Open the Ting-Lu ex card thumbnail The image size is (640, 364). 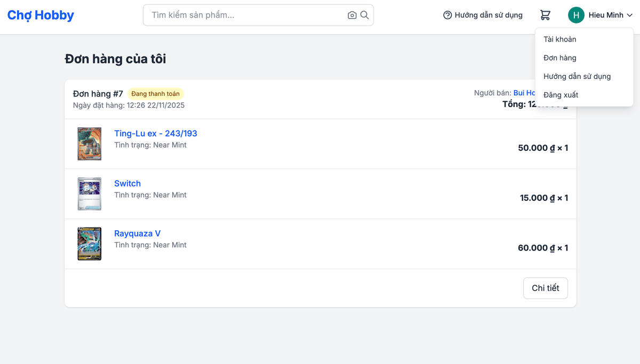pyautogui.click(x=89, y=143)
